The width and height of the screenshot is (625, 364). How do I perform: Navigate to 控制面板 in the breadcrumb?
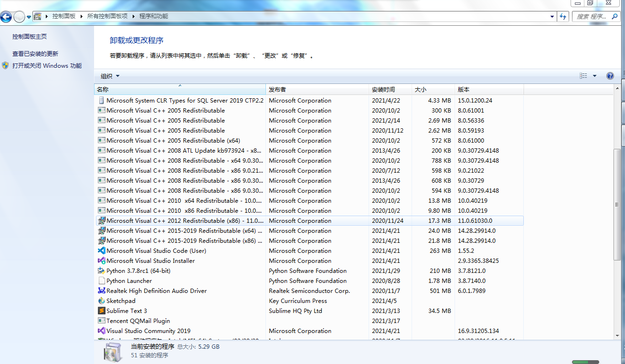pyautogui.click(x=64, y=16)
